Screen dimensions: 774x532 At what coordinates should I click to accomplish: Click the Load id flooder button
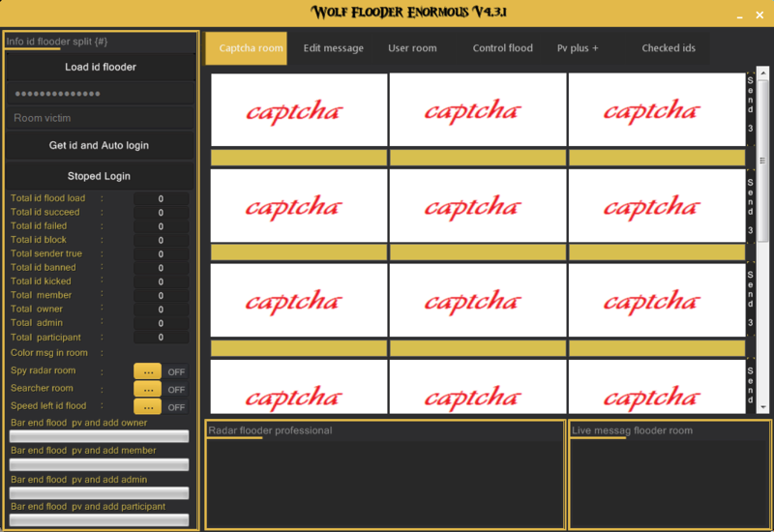click(x=101, y=67)
